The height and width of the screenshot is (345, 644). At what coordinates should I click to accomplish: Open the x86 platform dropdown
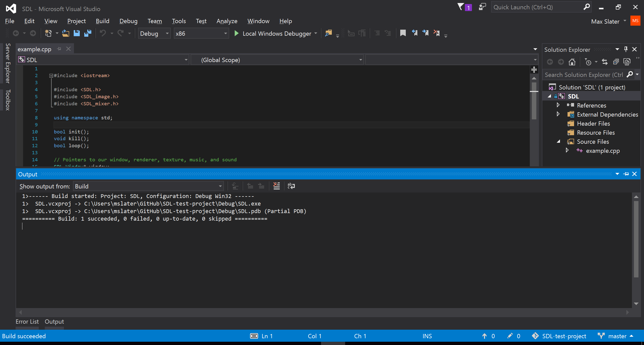click(201, 33)
